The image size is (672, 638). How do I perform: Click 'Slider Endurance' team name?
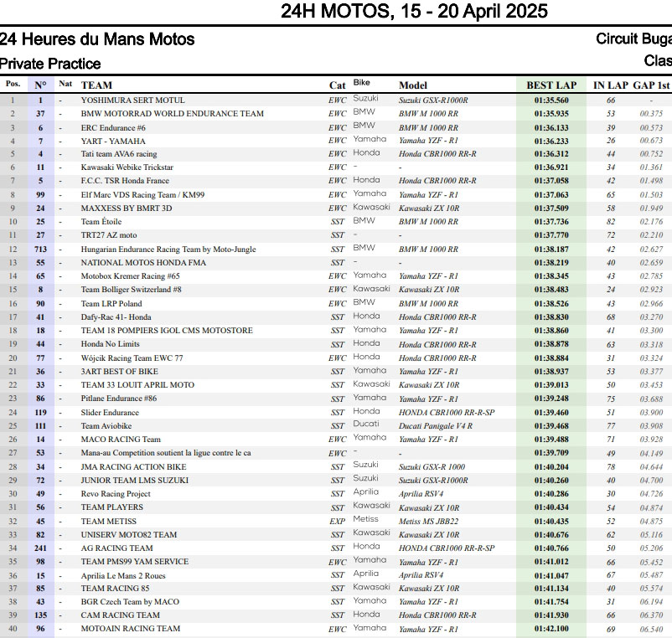[110, 412]
